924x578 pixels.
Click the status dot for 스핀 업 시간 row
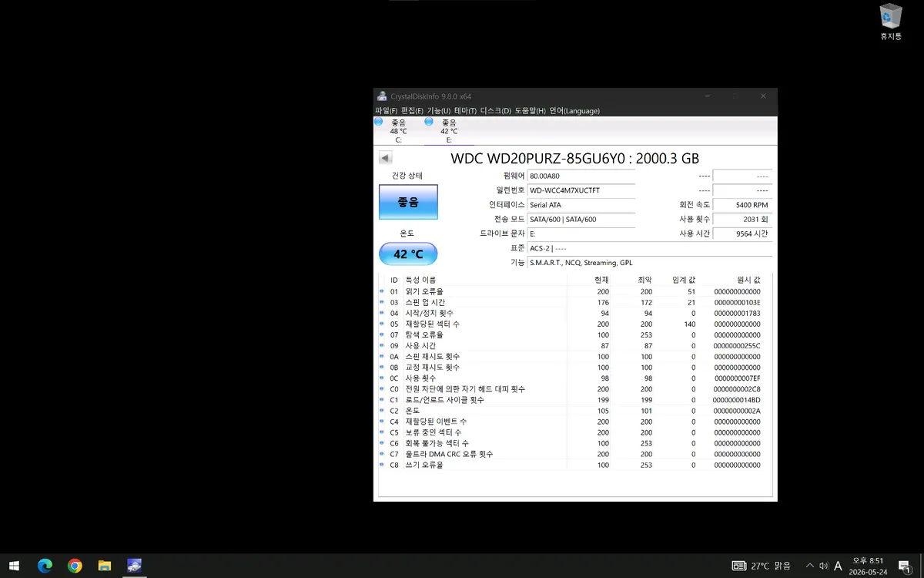coord(381,302)
